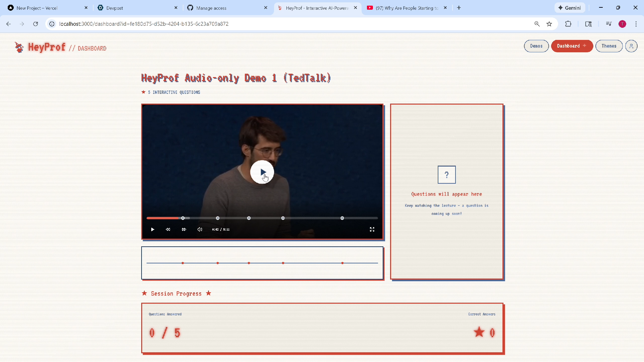Jump to second question marker on video progress bar
644x362 pixels.
click(218, 218)
